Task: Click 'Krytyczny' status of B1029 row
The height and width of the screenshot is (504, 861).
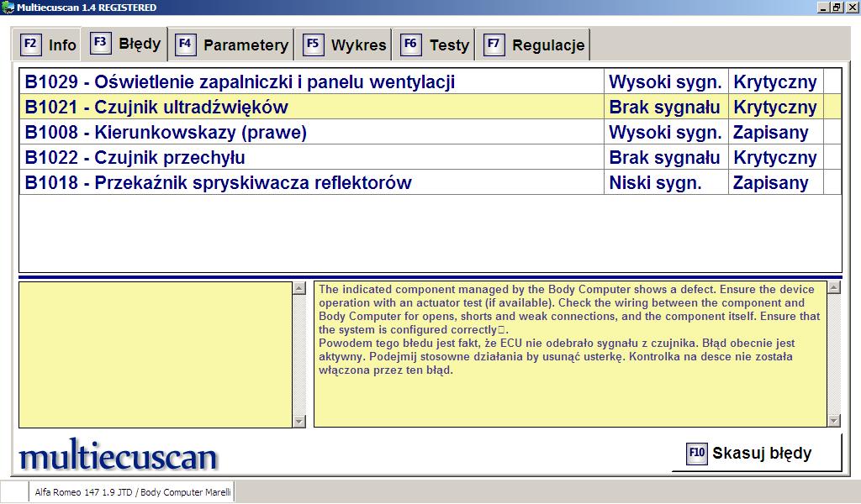Action: click(x=775, y=81)
